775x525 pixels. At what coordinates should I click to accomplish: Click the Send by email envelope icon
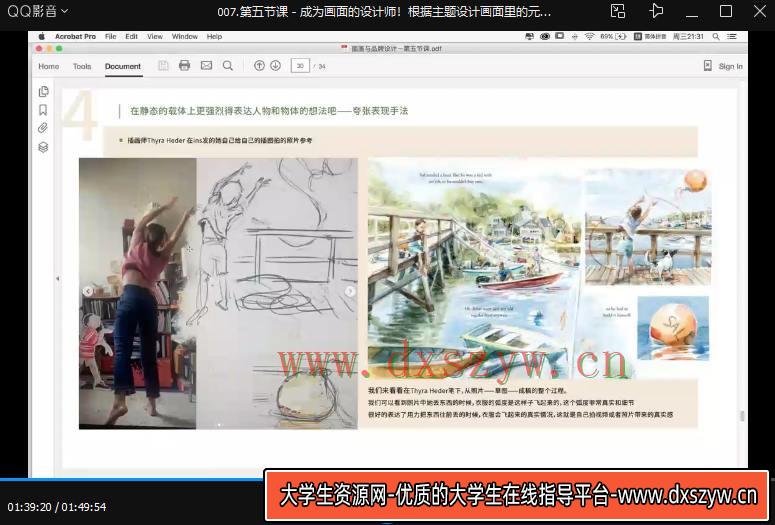click(206, 65)
